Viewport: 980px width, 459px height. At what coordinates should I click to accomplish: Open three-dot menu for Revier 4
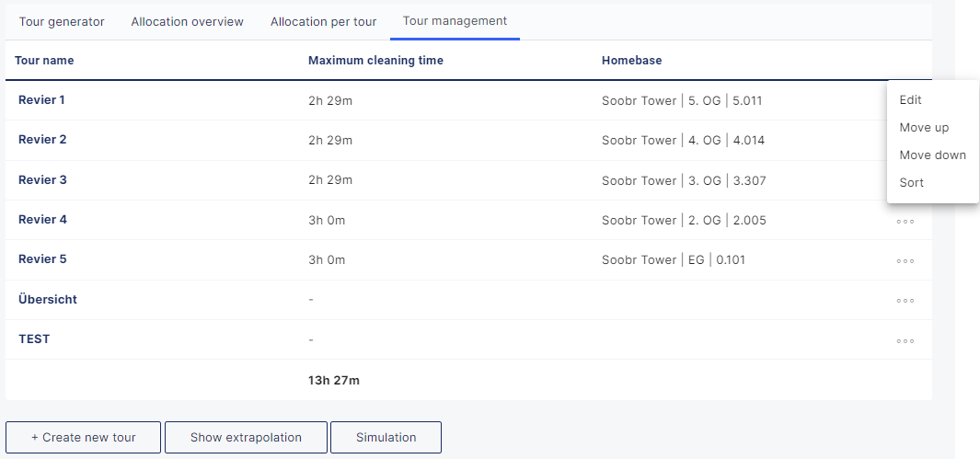(x=905, y=221)
